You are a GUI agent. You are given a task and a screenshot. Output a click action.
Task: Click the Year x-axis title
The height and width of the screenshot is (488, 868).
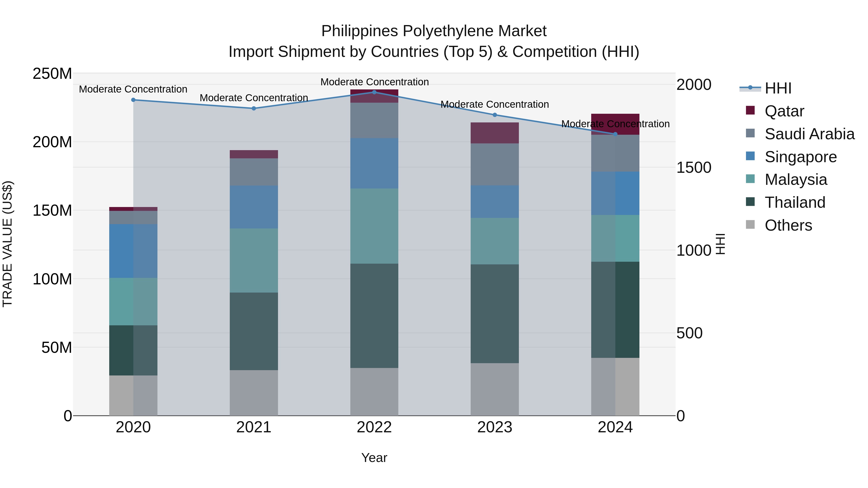374,458
